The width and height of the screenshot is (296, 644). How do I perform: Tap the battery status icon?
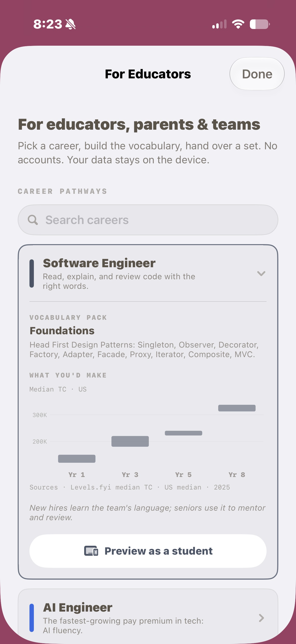coord(260,24)
